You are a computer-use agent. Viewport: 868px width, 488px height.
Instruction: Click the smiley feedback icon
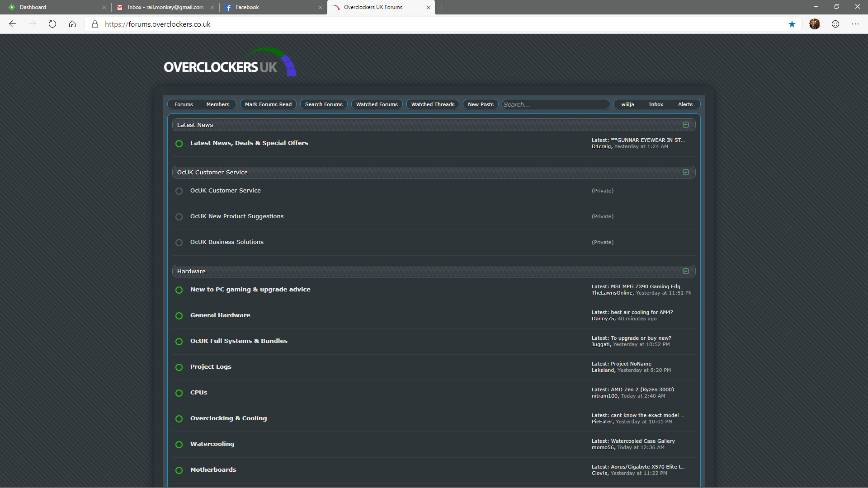(835, 24)
